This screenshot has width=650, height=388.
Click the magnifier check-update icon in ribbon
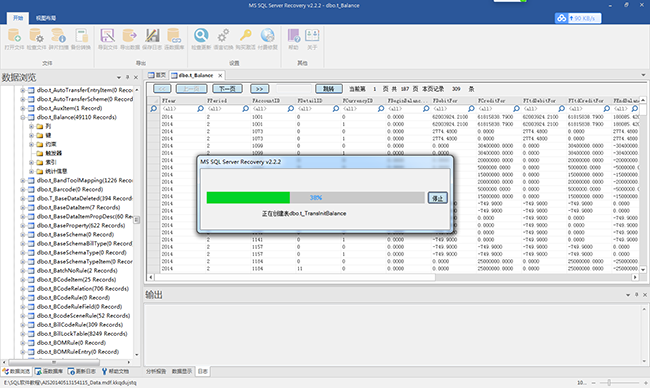tap(201, 36)
